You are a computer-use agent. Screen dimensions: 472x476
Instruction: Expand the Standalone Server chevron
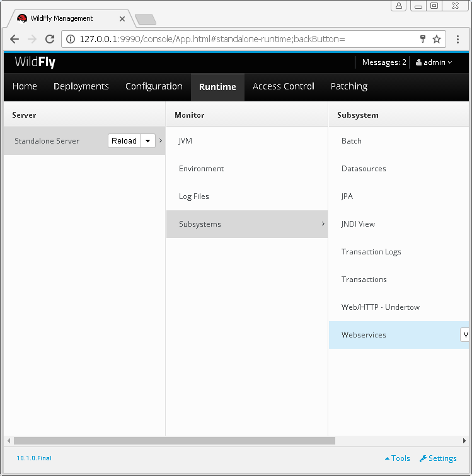pyautogui.click(x=161, y=140)
